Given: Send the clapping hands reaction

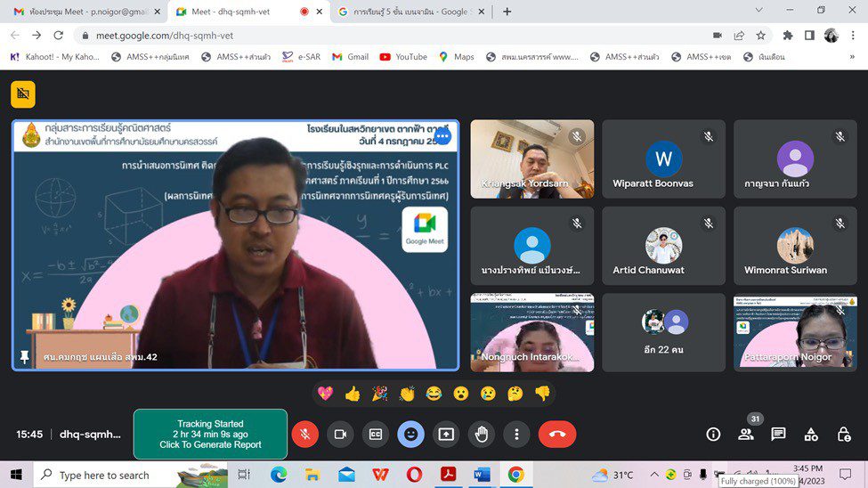Looking at the screenshot, I should (x=407, y=394).
